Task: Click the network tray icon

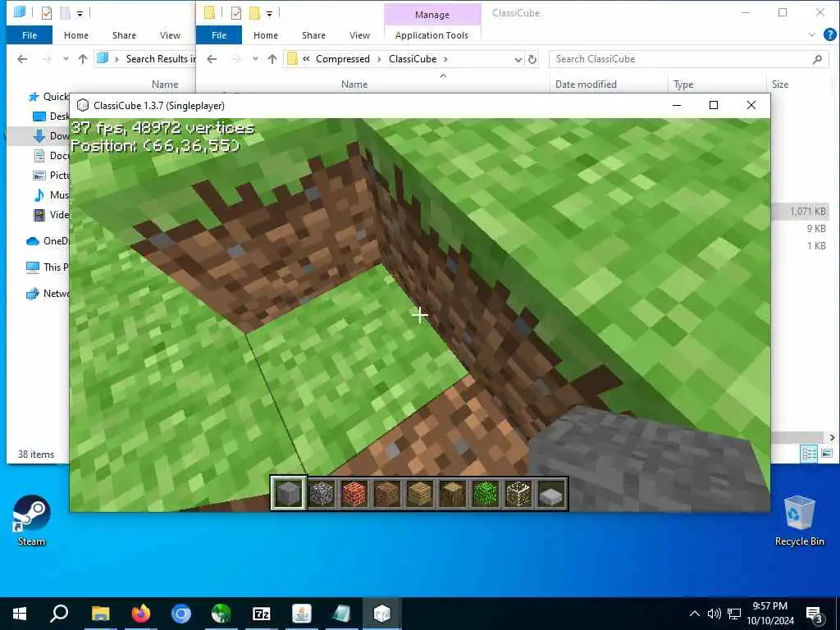Action: pyautogui.click(x=734, y=614)
